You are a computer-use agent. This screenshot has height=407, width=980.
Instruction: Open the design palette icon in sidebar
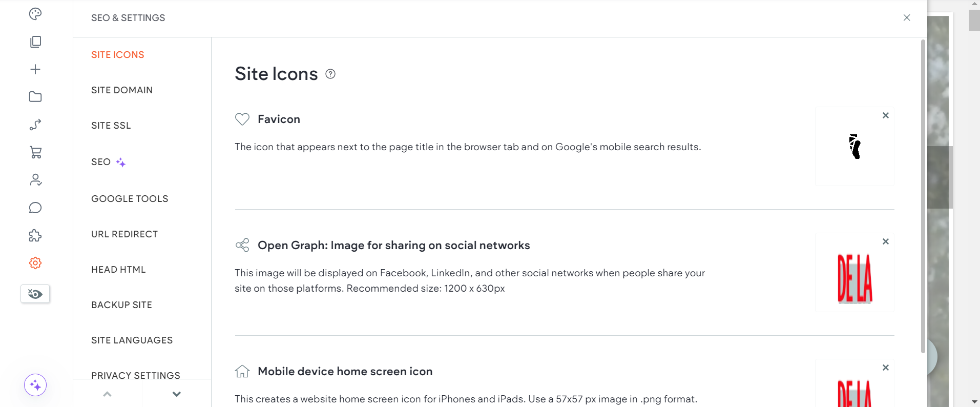point(35,14)
